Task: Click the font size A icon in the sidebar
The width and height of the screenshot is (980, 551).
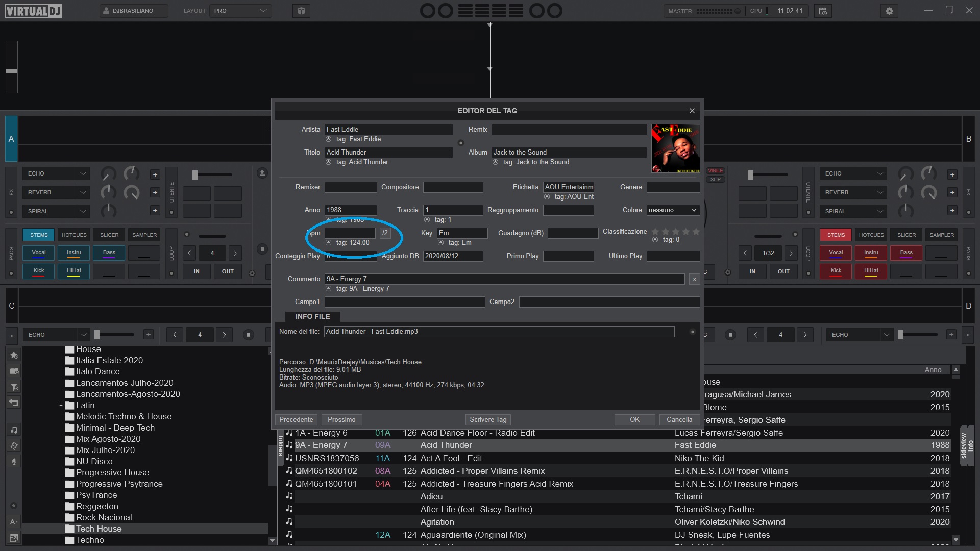Action: tap(14, 522)
